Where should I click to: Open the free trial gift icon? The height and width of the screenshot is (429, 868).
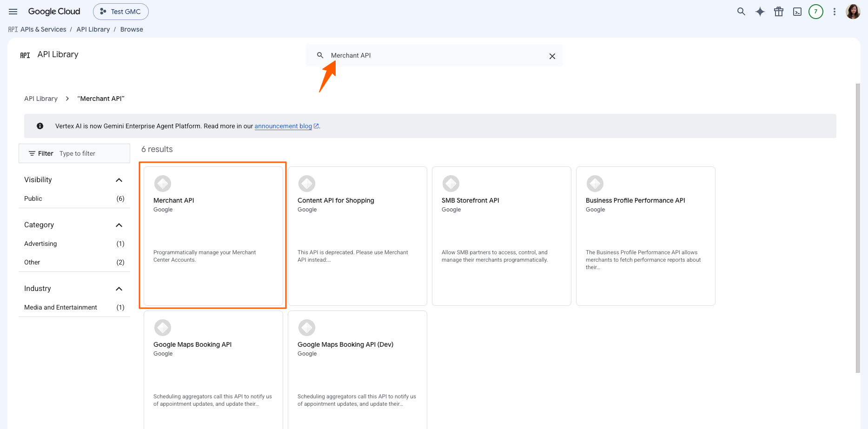click(x=779, y=12)
